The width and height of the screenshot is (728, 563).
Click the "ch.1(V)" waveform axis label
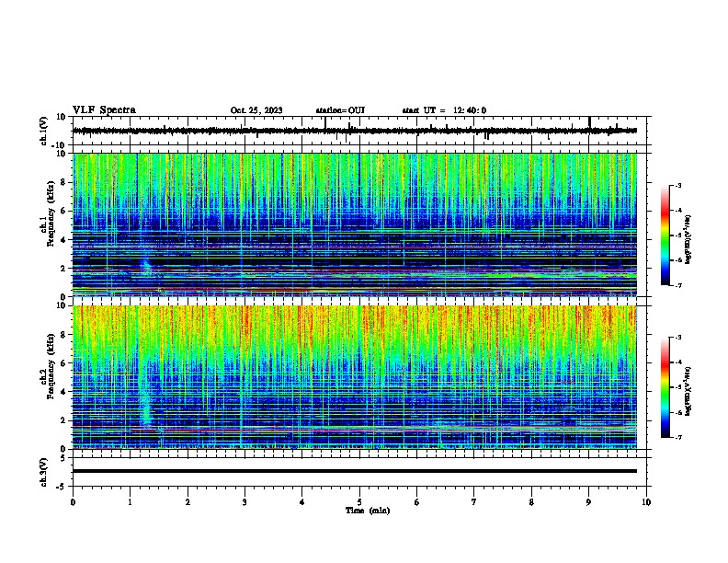tap(44, 131)
